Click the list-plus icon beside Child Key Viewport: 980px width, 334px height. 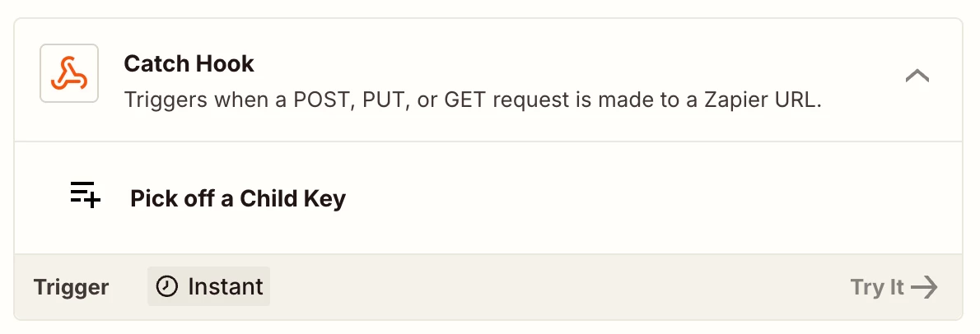pos(85,194)
